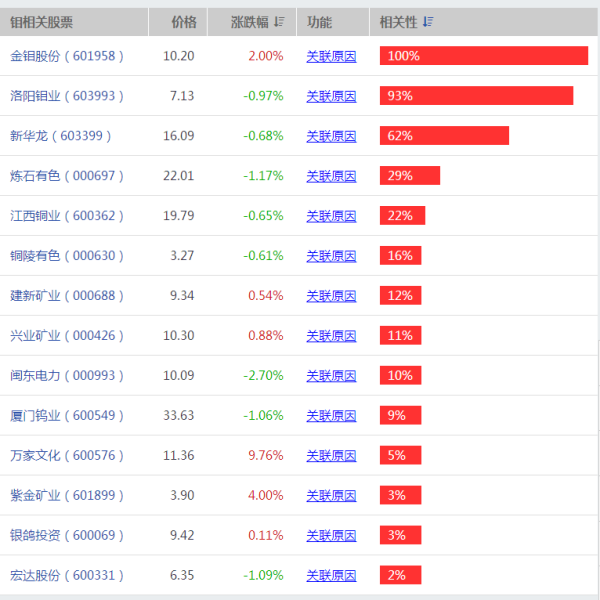Open 关联原因 link for 闽东电力
The width and height of the screenshot is (600, 600).
pyautogui.click(x=331, y=376)
